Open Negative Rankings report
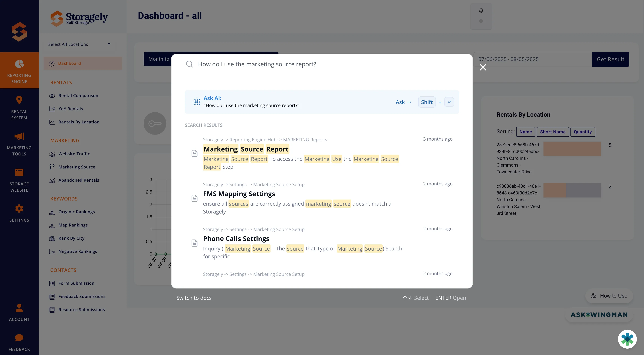The image size is (644, 355). [77, 251]
